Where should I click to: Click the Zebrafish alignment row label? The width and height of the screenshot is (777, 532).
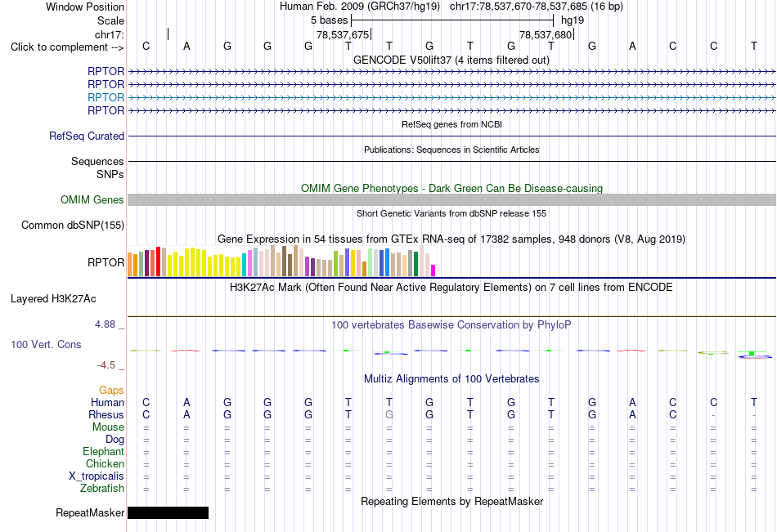click(102, 489)
